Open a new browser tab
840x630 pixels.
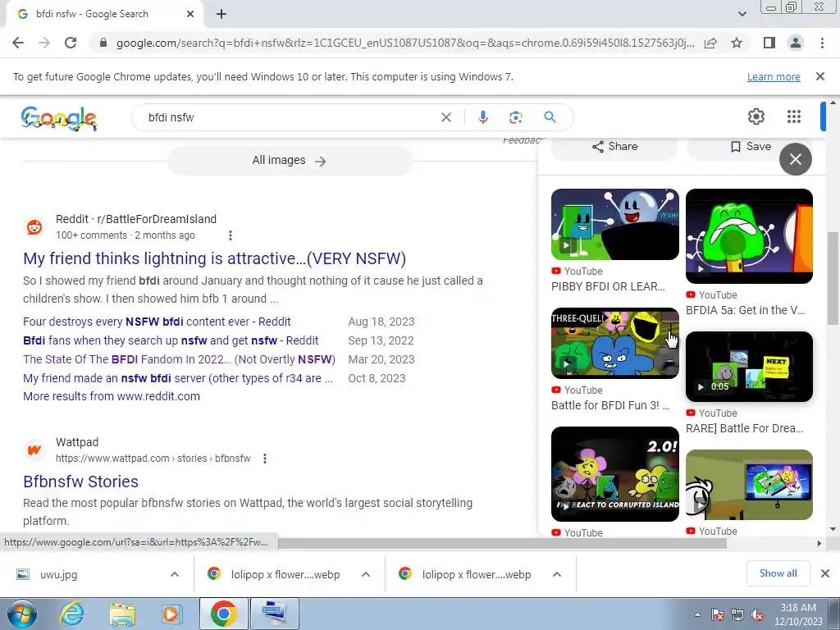[x=221, y=15]
